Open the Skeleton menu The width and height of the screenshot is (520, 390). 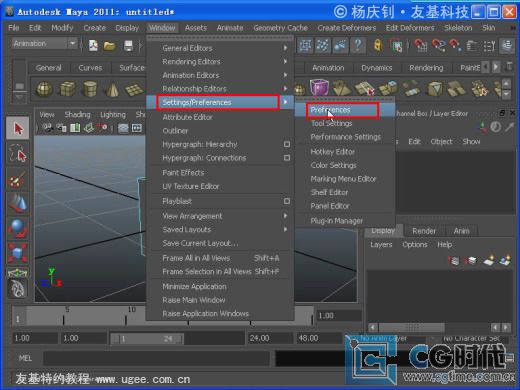click(458, 28)
